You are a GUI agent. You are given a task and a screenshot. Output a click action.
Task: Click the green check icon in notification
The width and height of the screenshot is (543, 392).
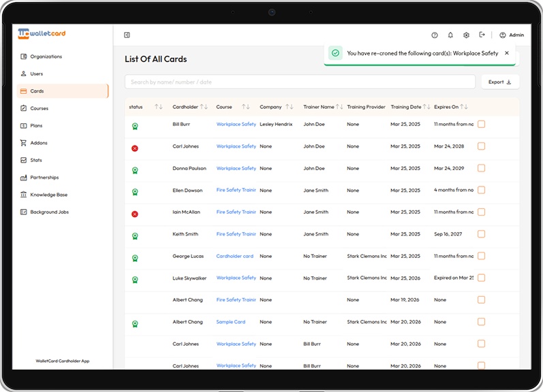[x=335, y=53]
